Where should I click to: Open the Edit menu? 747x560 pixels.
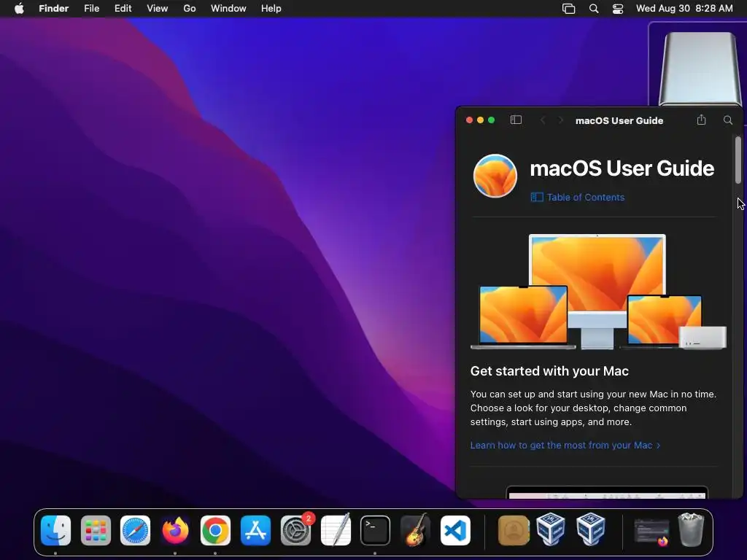(x=123, y=9)
